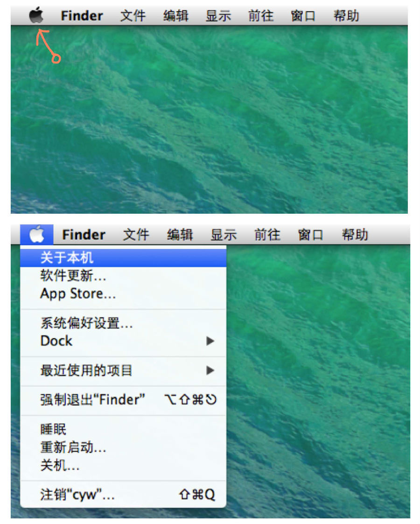This screenshot has width=420, height=524.
Task: Click the Finder menu title in the upper bar
Action: click(x=82, y=16)
